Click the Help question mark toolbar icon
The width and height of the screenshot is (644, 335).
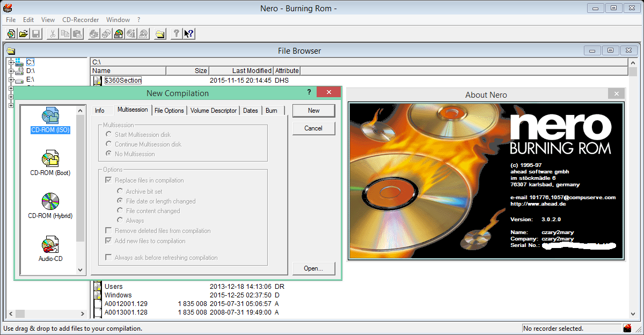pos(176,34)
